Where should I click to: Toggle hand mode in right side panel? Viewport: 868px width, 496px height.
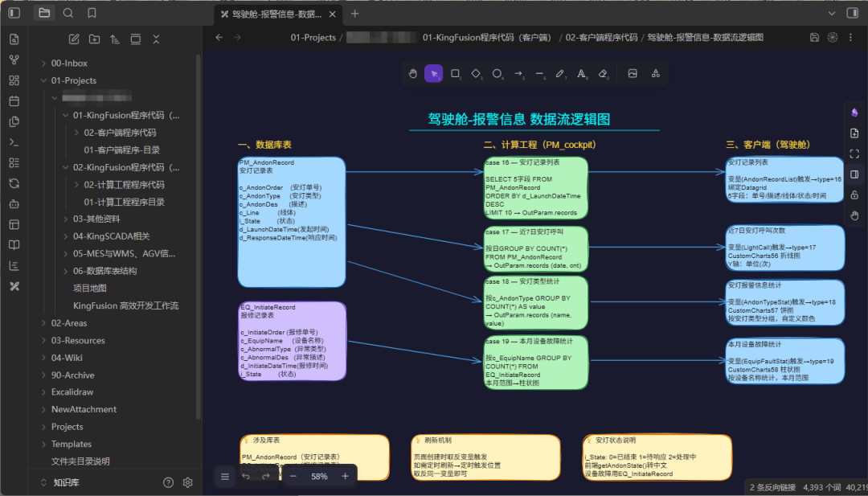point(854,215)
